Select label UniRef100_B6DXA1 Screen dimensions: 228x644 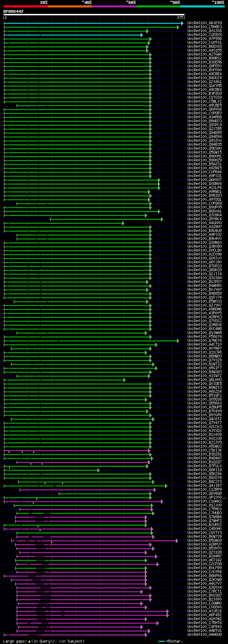[x=204, y=211]
